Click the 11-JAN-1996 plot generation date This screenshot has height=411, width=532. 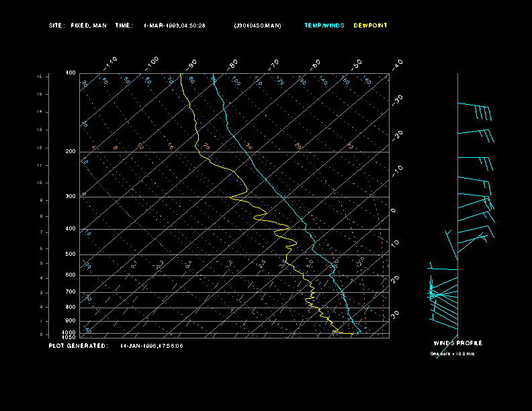click(x=152, y=346)
